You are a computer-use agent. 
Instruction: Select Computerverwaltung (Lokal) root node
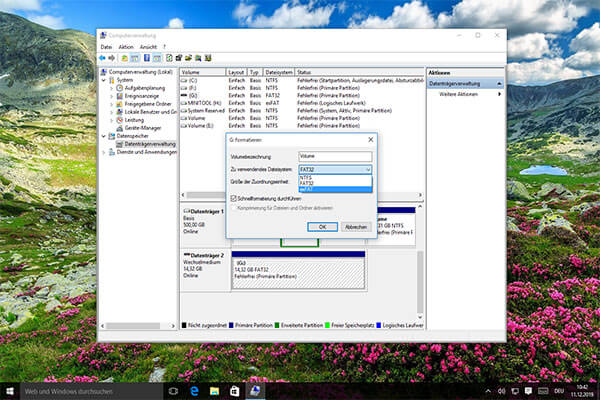140,72
